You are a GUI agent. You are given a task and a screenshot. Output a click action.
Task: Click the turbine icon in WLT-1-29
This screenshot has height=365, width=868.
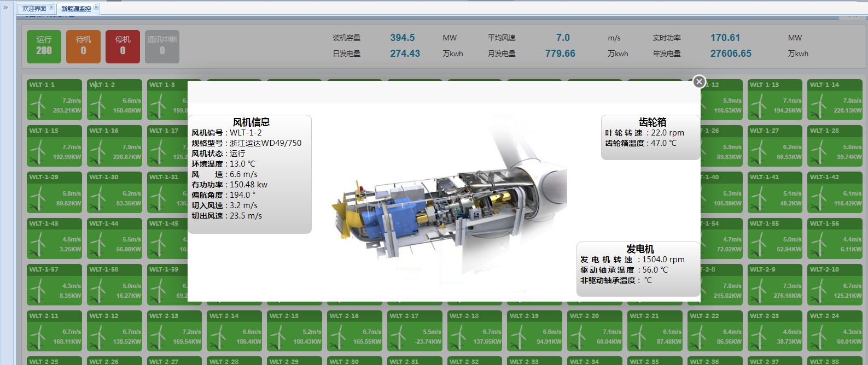pos(37,198)
